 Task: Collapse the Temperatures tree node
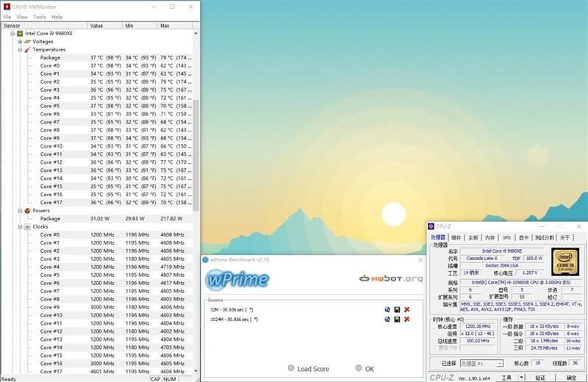pos(21,49)
